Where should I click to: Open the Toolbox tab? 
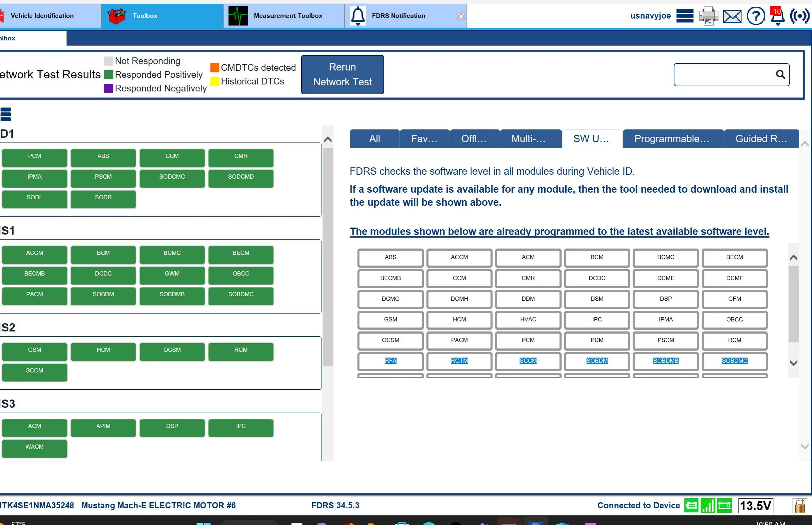pyautogui.click(x=162, y=16)
